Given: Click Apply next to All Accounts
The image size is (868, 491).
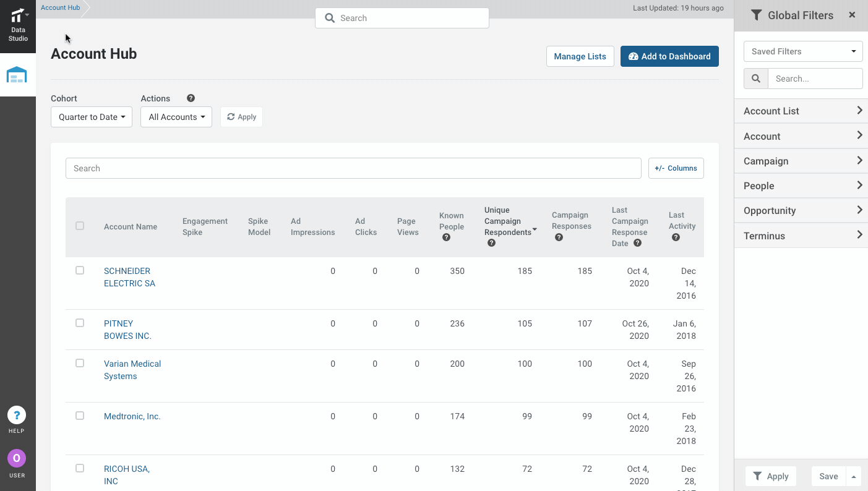Looking at the screenshot, I should pos(241,117).
